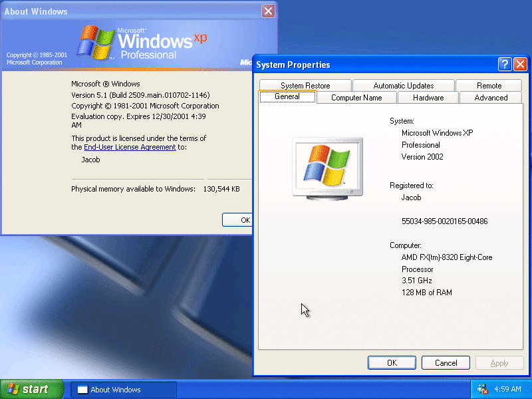Click 'Jacob' in About Windows licensee
This screenshot has width=532, height=399.
(90, 160)
